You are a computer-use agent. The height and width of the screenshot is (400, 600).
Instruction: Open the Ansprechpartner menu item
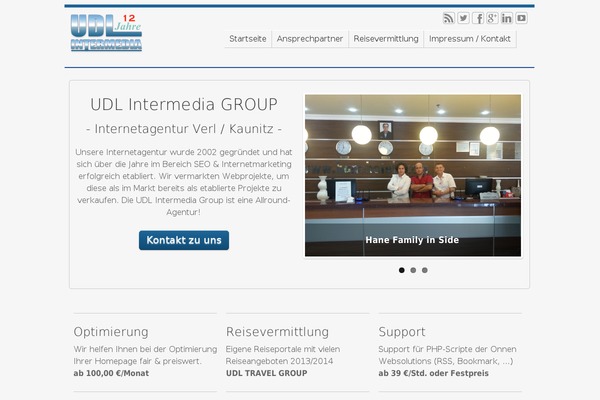(x=310, y=39)
